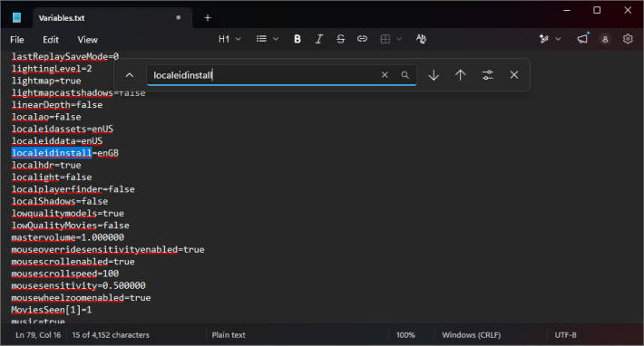Click the line localhdr=true
Viewport: 644px width, 346px height.
pos(46,165)
